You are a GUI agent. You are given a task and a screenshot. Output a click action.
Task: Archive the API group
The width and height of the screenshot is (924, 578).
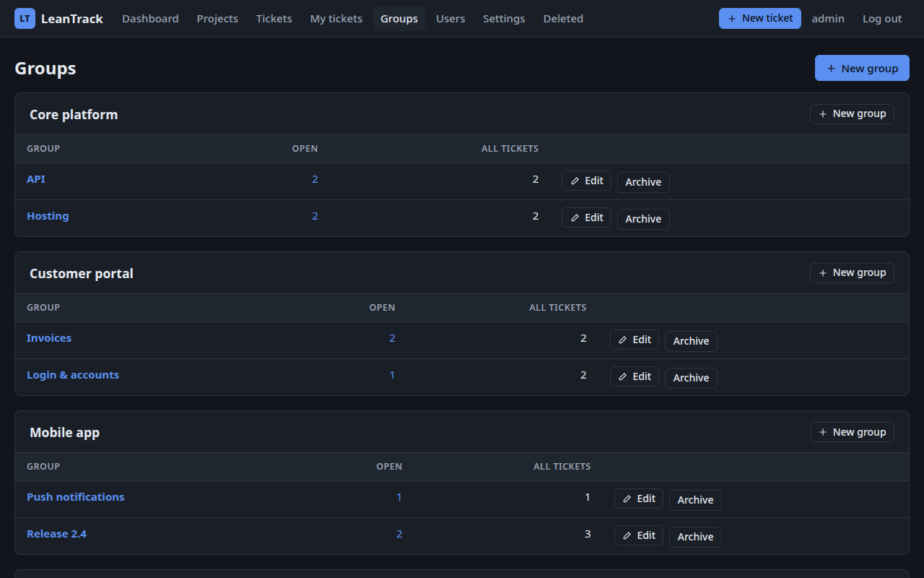[643, 182]
